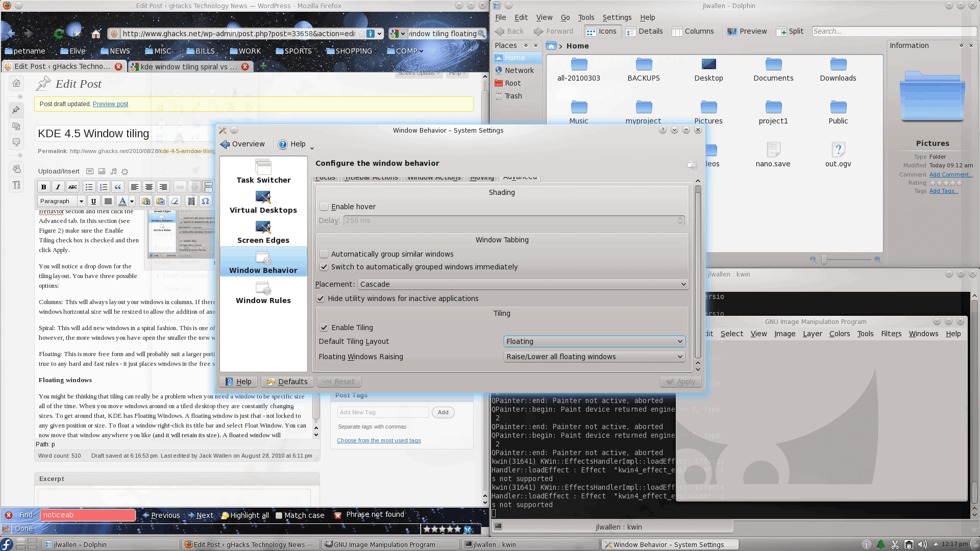Go to the Firefox home page

click(x=95, y=34)
